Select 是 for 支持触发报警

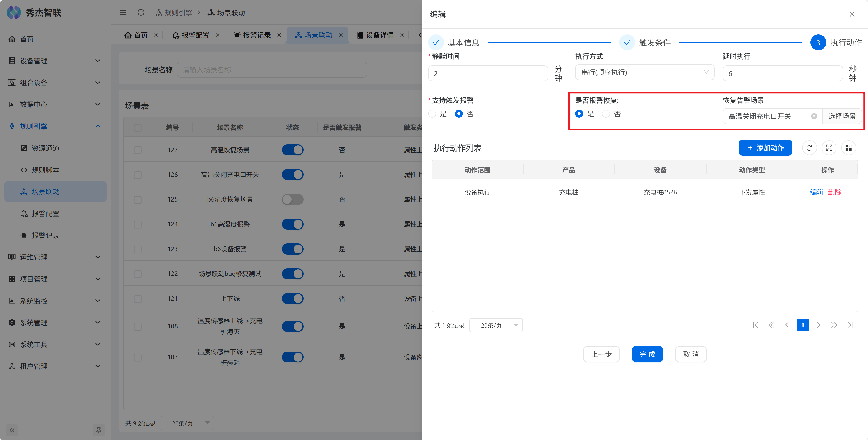click(x=432, y=114)
